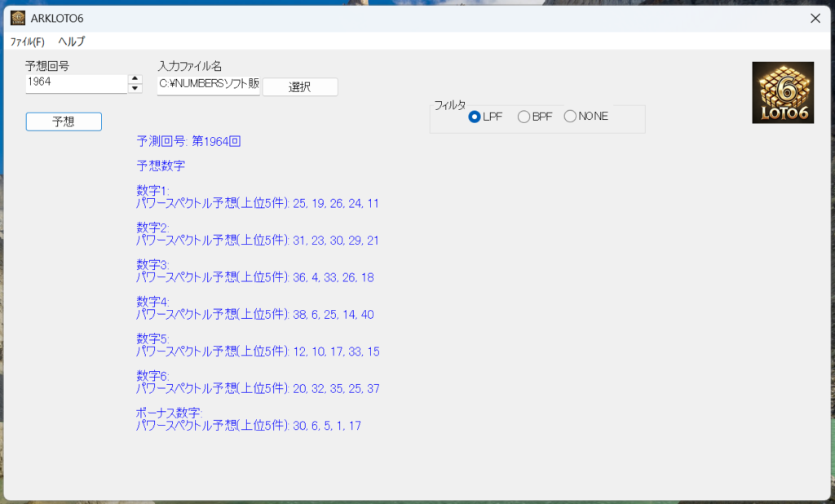This screenshot has width=835, height=504.
Task: Click the 数字3 prediction line with 36, 4, 33
Action: (254, 277)
